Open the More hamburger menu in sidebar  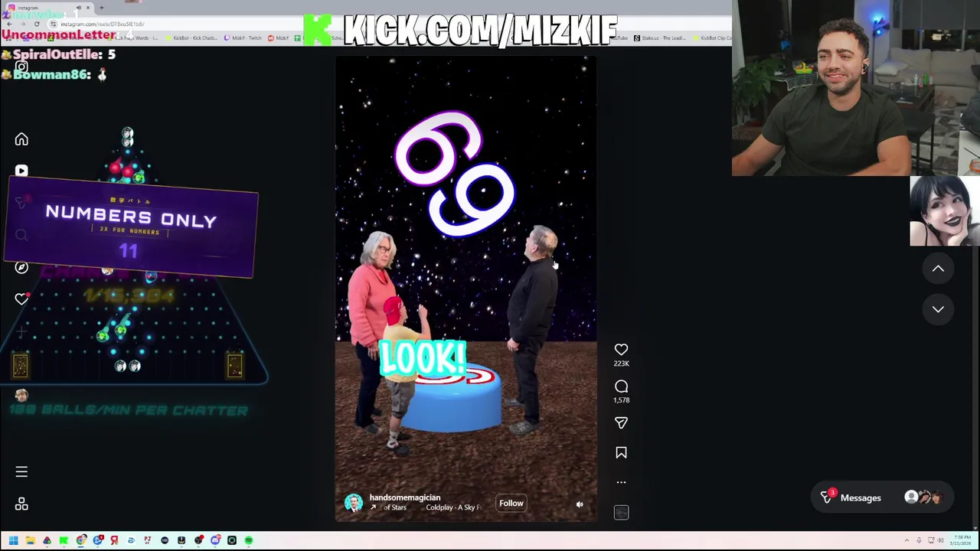tap(21, 471)
